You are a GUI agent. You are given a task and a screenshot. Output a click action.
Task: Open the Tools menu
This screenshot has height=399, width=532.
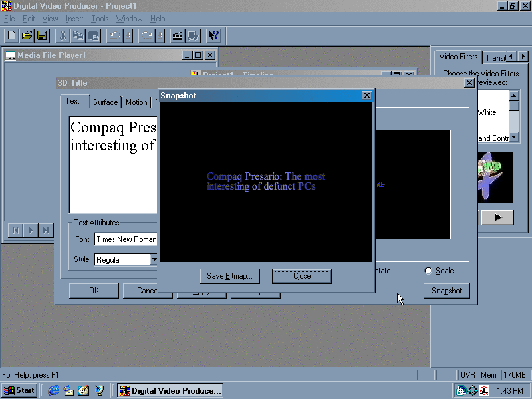(x=100, y=19)
